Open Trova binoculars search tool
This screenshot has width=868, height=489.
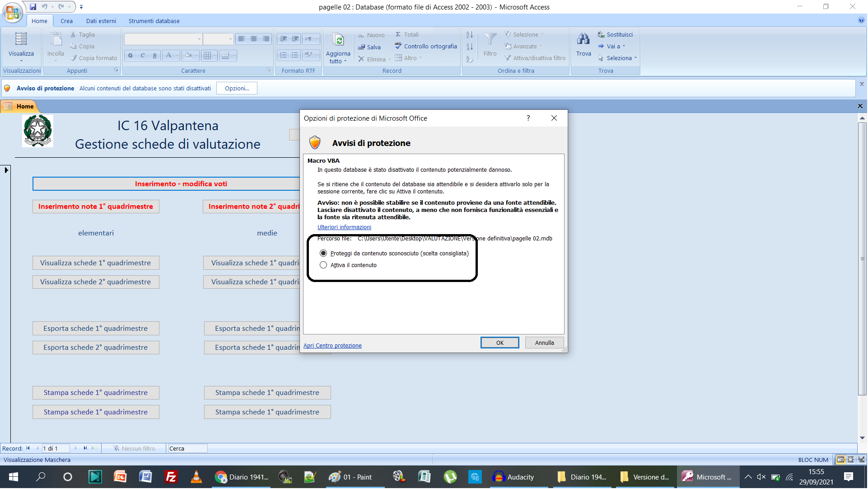[583, 44]
